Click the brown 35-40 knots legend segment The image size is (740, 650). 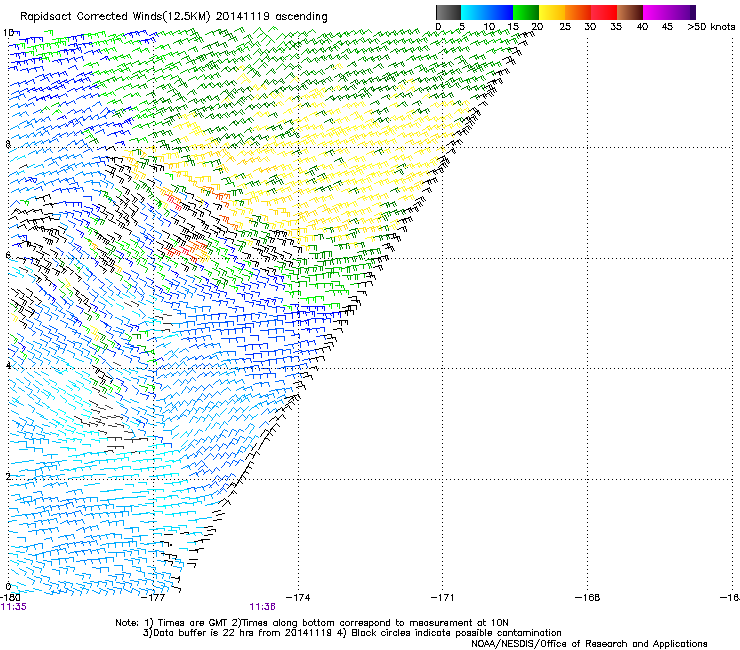(x=630, y=12)
